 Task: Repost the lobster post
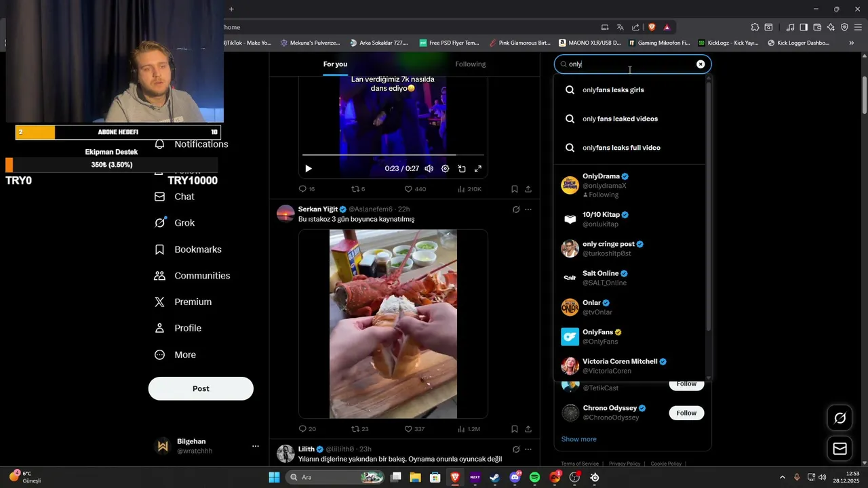tap(359, 429)
